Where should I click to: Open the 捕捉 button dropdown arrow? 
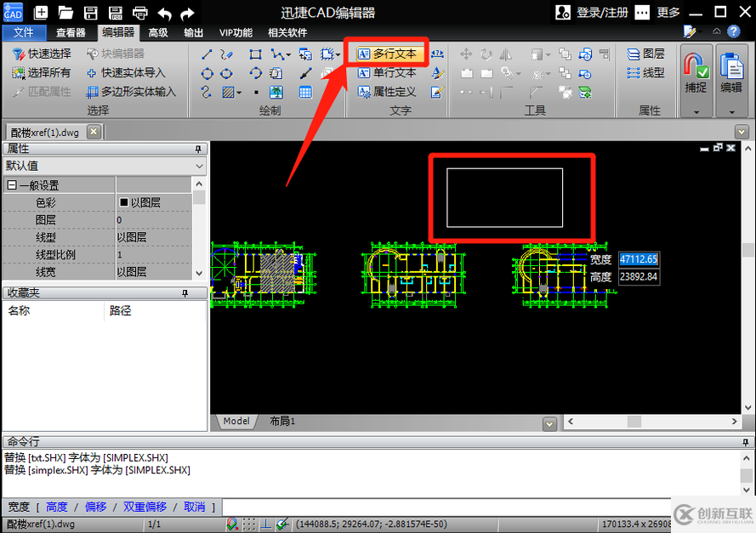(696, 112)
